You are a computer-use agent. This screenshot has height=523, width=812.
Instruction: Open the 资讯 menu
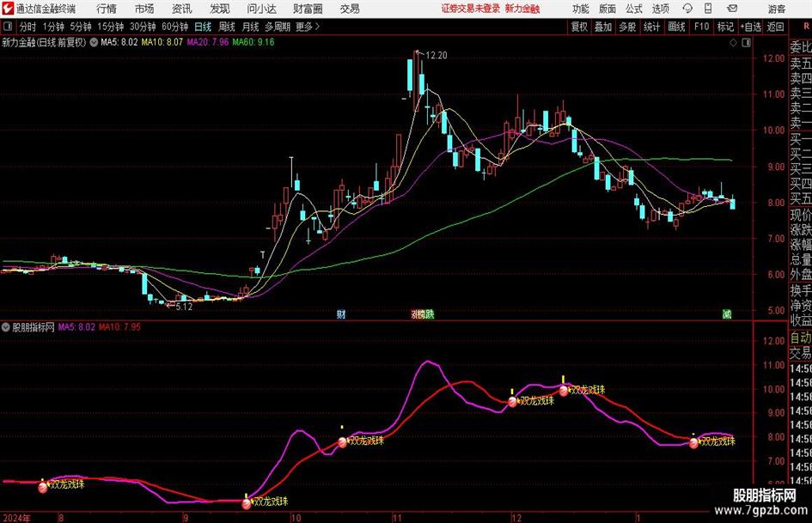pyautogui.click(x=182, y=9)
